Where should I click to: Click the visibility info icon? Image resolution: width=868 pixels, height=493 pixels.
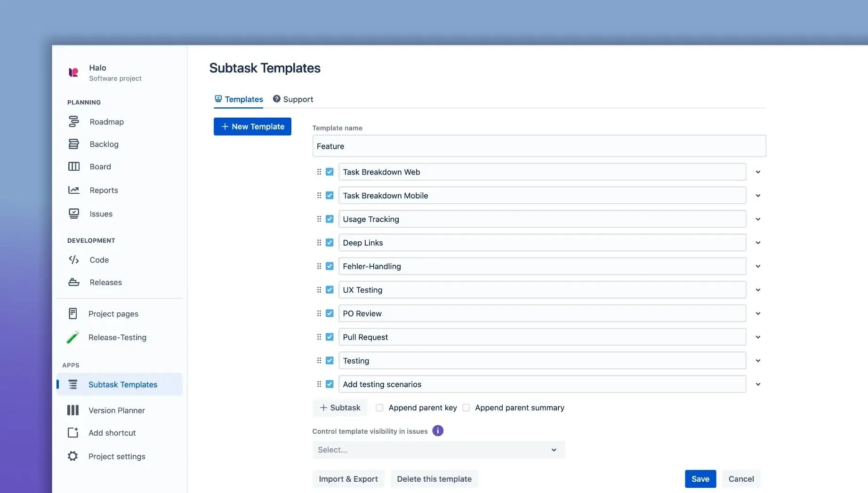[437, 431]
